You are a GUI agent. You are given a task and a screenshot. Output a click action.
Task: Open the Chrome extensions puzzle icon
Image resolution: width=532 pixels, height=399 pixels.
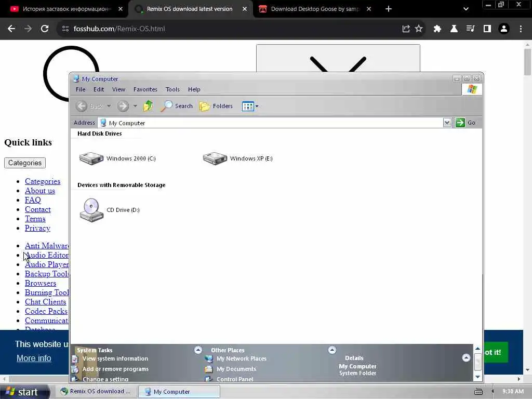[x=437, y=29]
